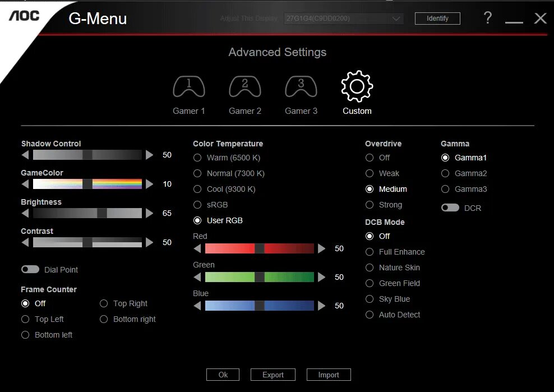
Task: Decrease Shadow Control with left arrow
Action: [x=25, y=155]
